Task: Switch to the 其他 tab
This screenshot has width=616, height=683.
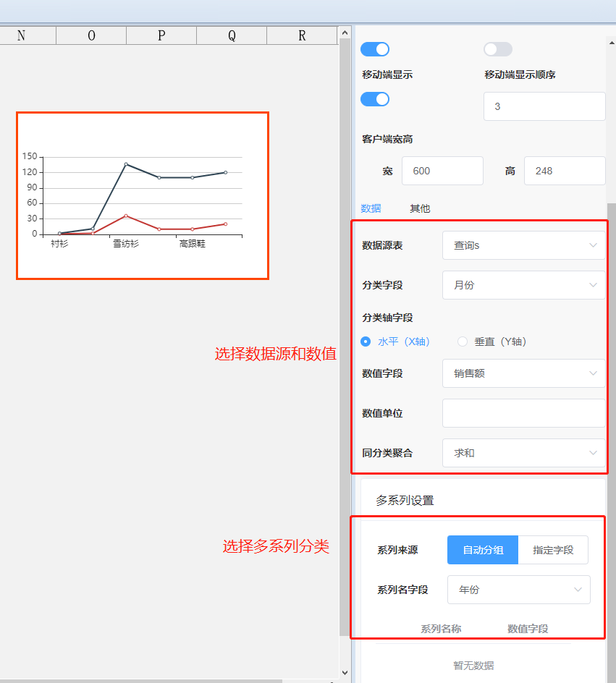Action: pos(420,208)
